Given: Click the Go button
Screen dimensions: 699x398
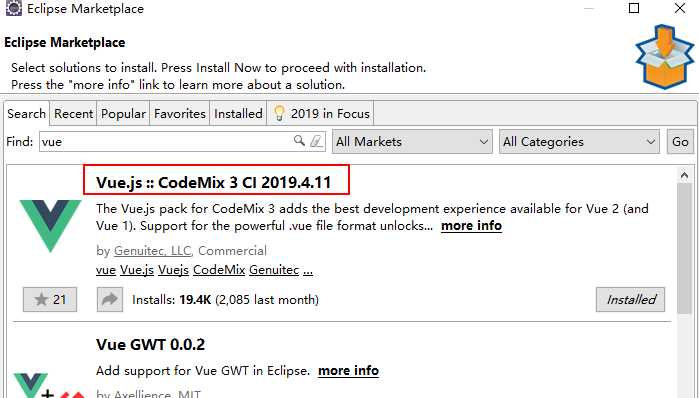Looking at the screenshot, I should click(680, 142).
